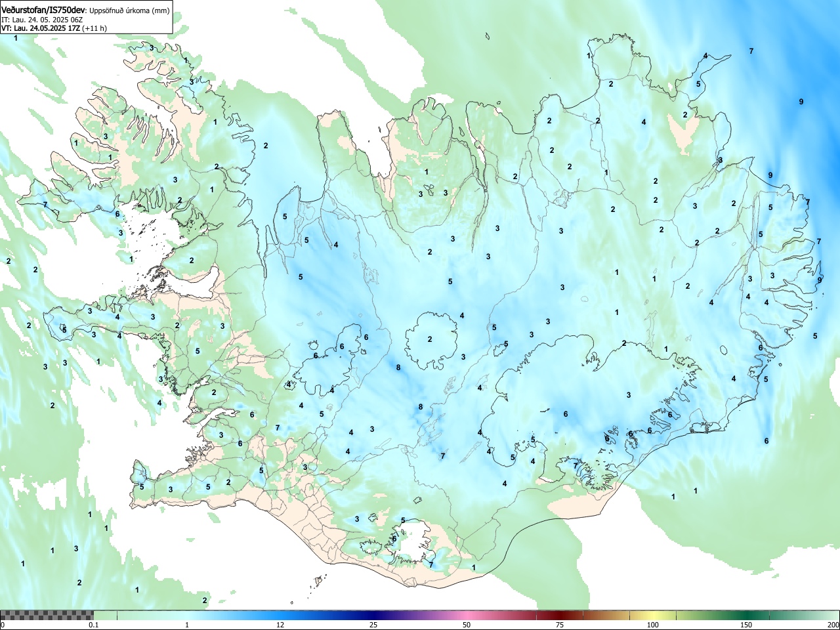This screenshot has width=840, height=630.
Task: Click the 'VT: Lau. 24.05.2025 17Z' line
Action: click(41, 28)
